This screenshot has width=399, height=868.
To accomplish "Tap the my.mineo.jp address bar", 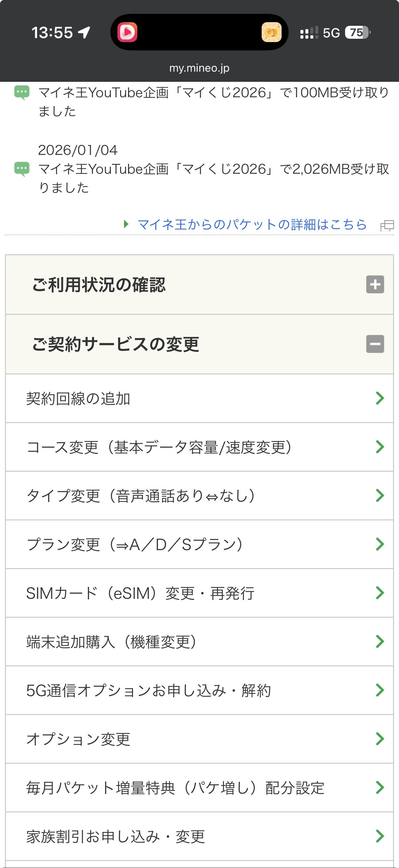I will [x=199, y=68].
